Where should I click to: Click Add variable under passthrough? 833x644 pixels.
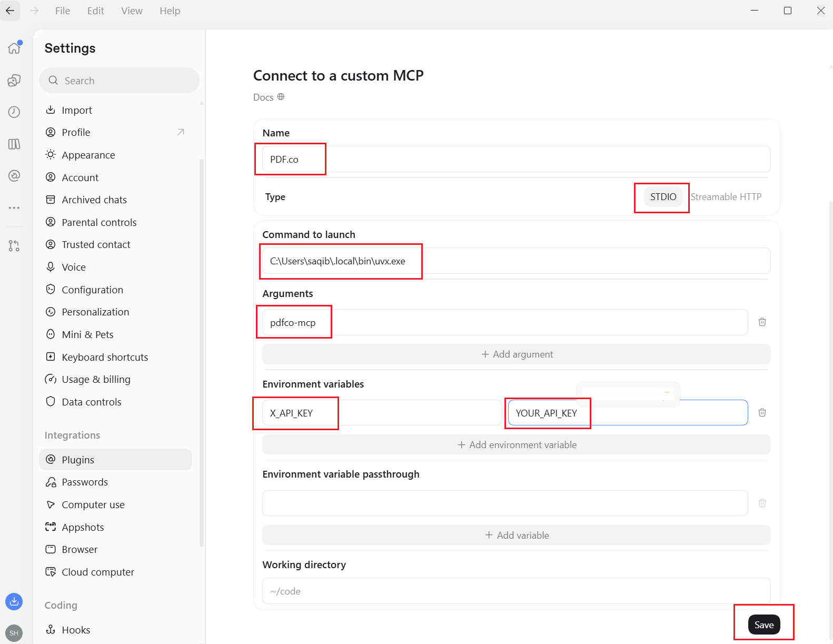[x=517, y=536]
